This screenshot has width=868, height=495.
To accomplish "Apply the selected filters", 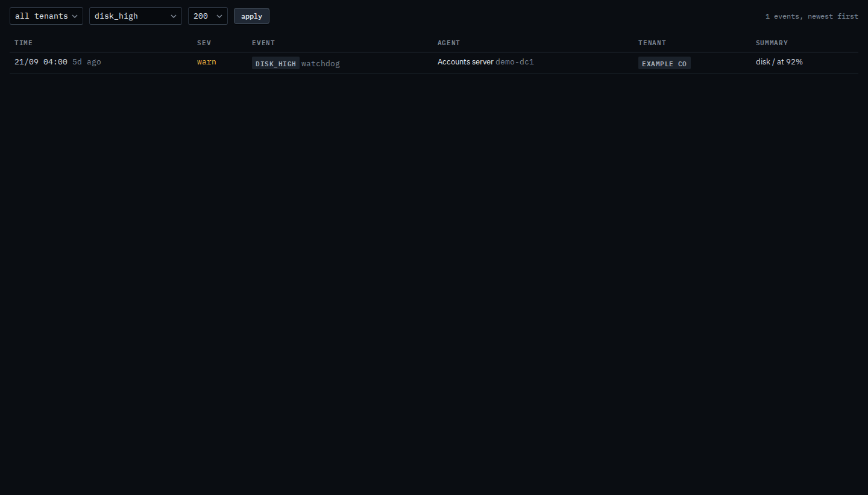I will tap(251, 16).
